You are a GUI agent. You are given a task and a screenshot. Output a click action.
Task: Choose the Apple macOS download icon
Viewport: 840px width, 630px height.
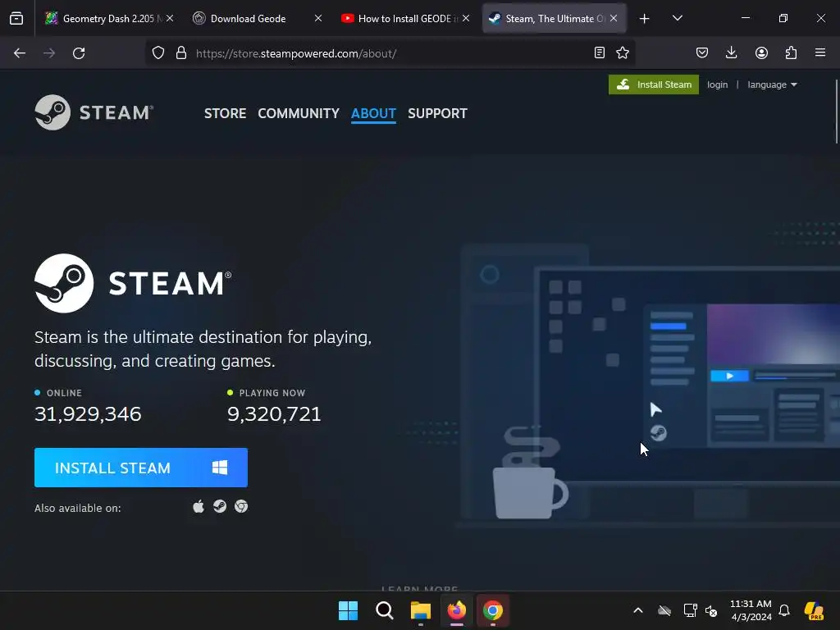click(199, 506)
